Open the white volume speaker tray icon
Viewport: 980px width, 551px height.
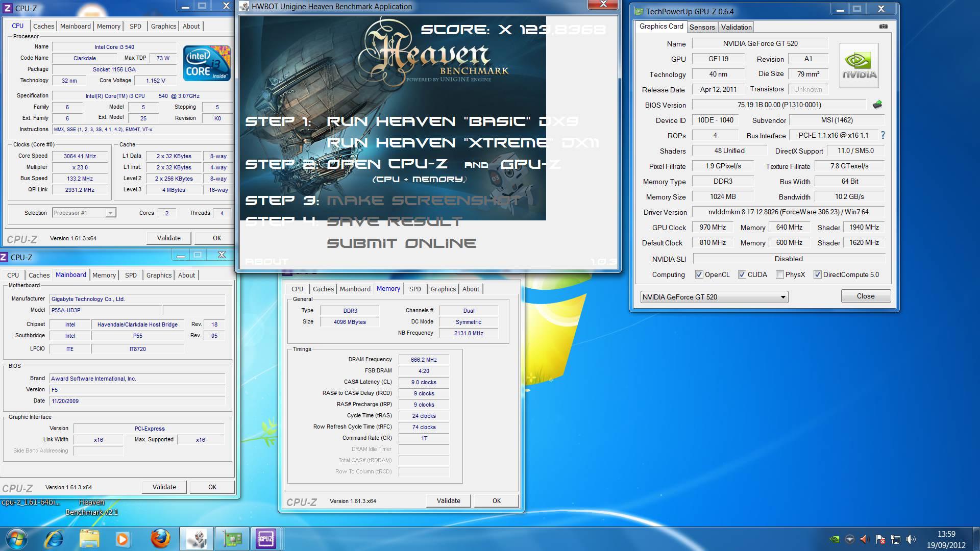(x=911, y=539)
